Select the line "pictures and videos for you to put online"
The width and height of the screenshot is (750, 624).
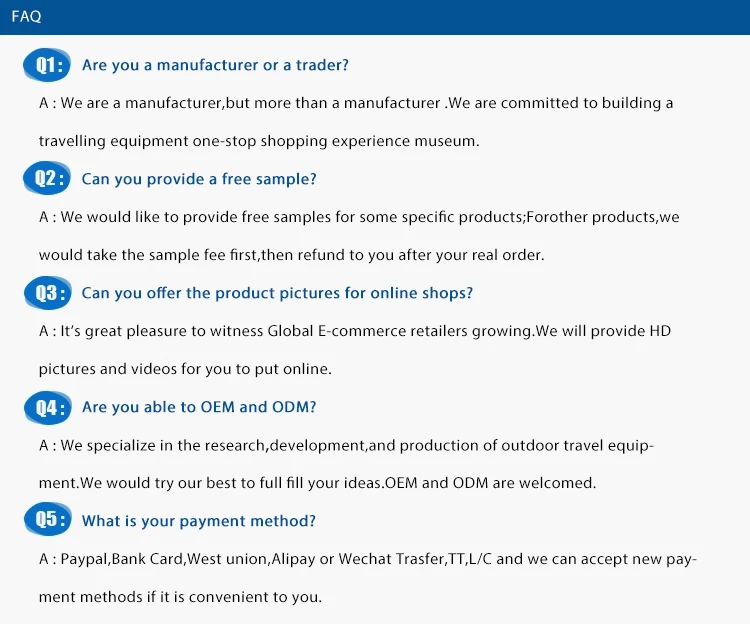click(185, 369)
